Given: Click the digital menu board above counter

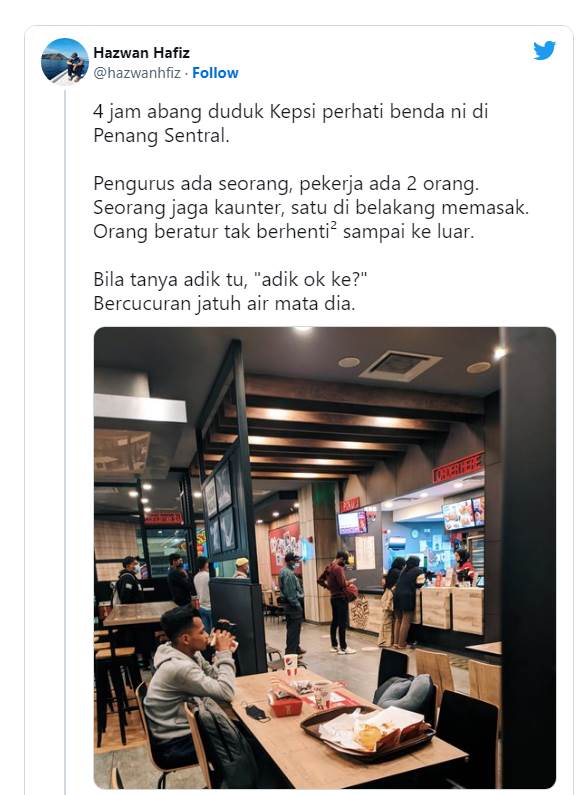Looking at the screenshot, I should click(463, 514).
